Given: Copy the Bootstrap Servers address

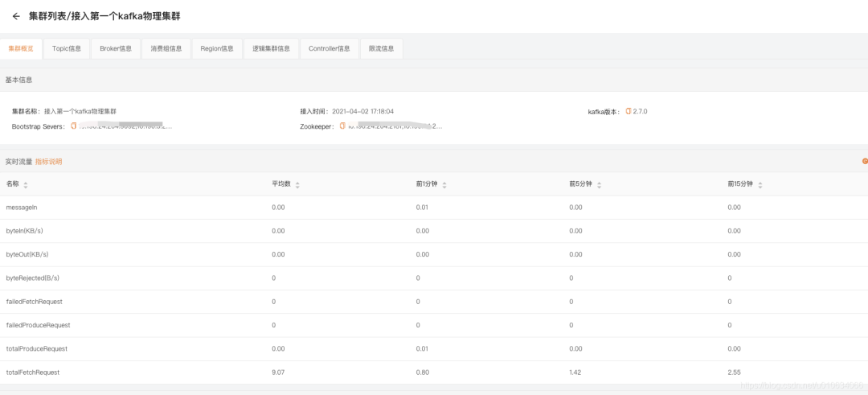Looking at the screenshot, I should coord(74,126).
